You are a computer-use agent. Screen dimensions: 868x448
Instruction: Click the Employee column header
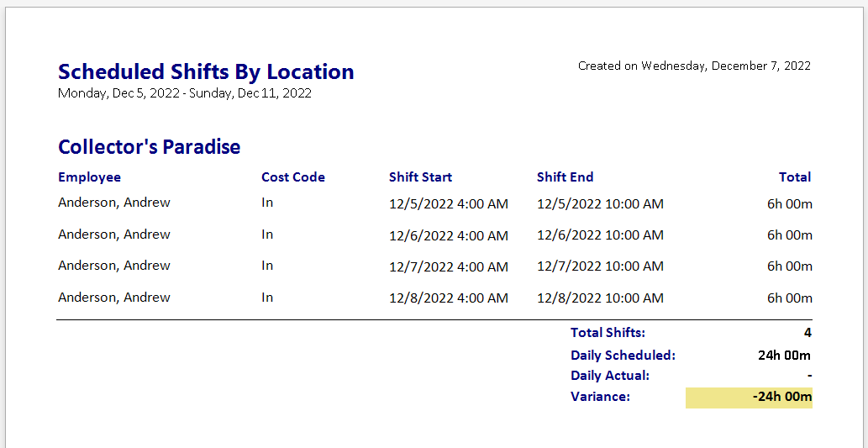89,177
